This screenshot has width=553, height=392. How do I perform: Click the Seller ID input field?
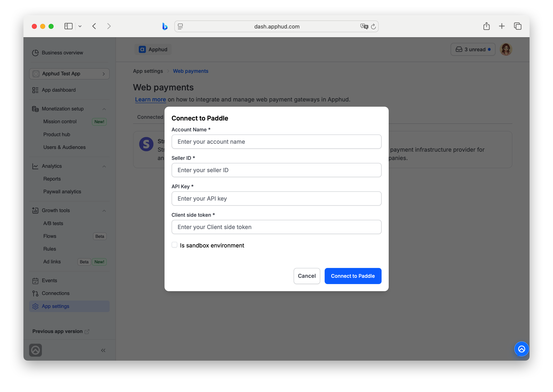pyautogui.click(x=276, y=170)
